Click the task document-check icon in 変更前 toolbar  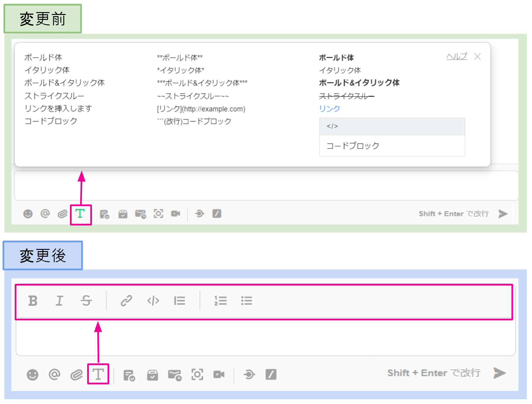pos(104,214)
